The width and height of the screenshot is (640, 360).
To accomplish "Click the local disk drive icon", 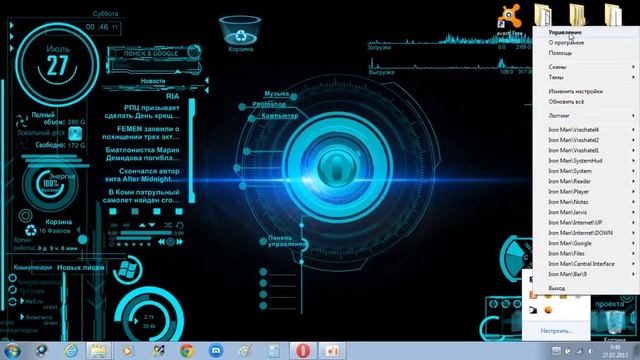I will pos(75,133).
